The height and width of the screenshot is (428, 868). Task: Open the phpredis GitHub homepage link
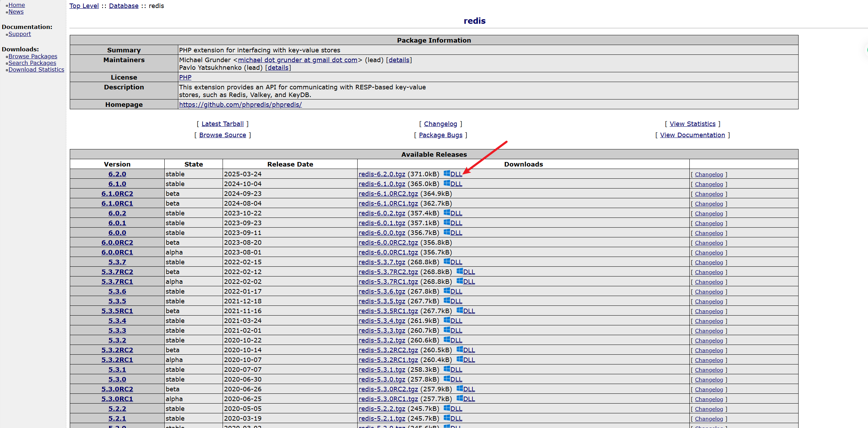(x=240, y=104)
